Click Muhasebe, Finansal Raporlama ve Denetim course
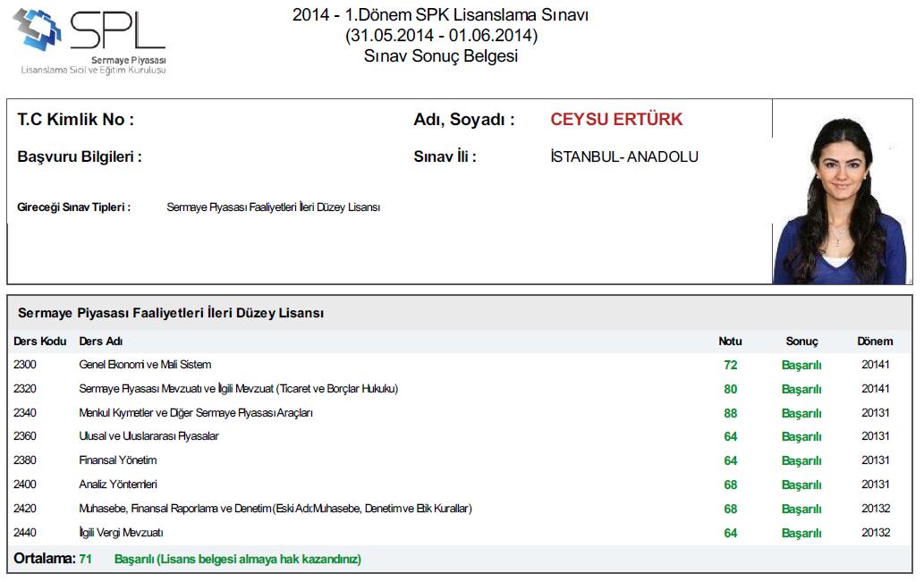Viewport: 924px width, 582px height. pyautogui.click(x=276, y=509)
